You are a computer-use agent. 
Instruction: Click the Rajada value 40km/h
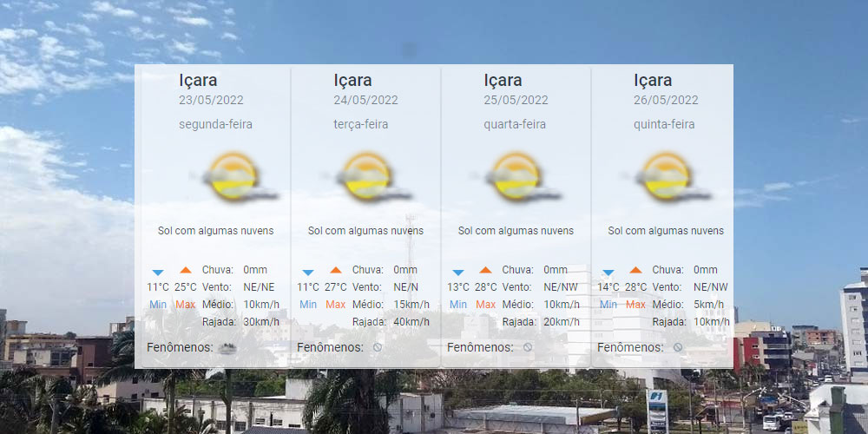click(x=411, y=322)
